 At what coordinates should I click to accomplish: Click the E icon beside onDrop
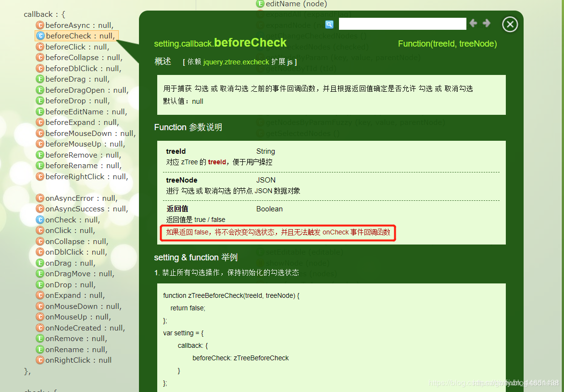40,284
